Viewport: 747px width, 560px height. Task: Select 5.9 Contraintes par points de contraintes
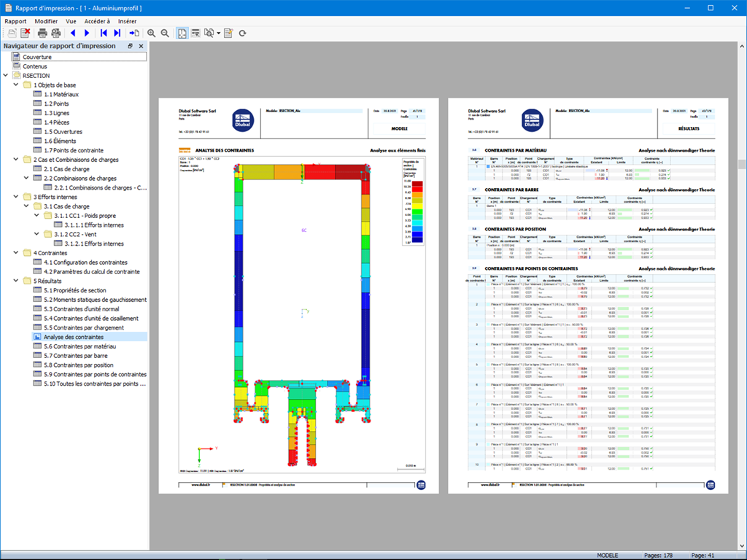[x=95, y=374]
